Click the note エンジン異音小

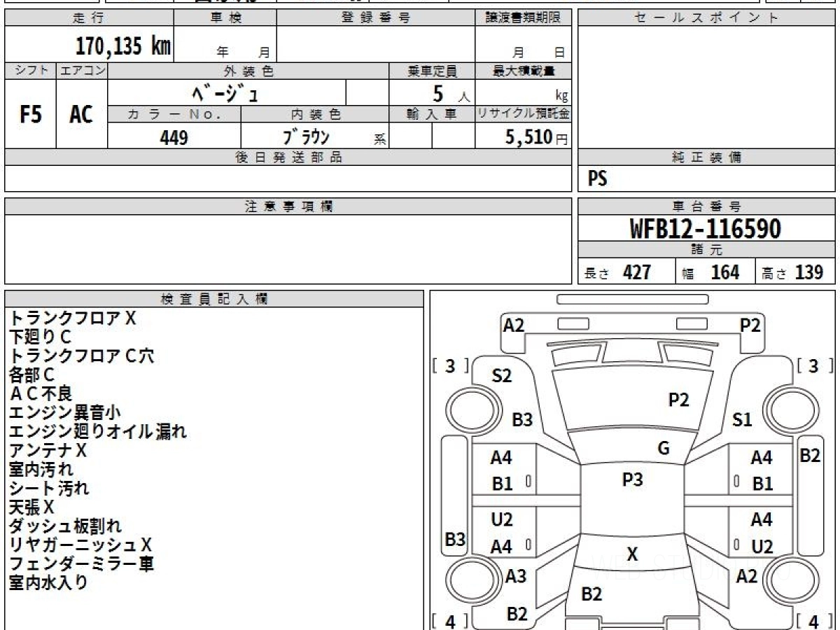point(64,413)
